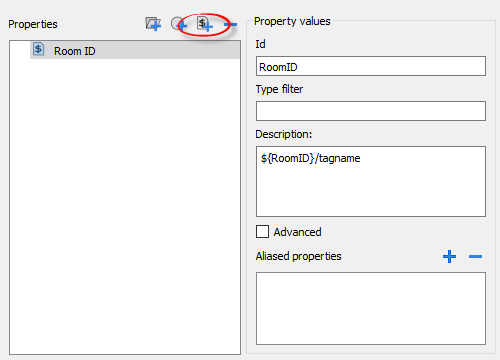Click the add property folder icon

(153, 24)
